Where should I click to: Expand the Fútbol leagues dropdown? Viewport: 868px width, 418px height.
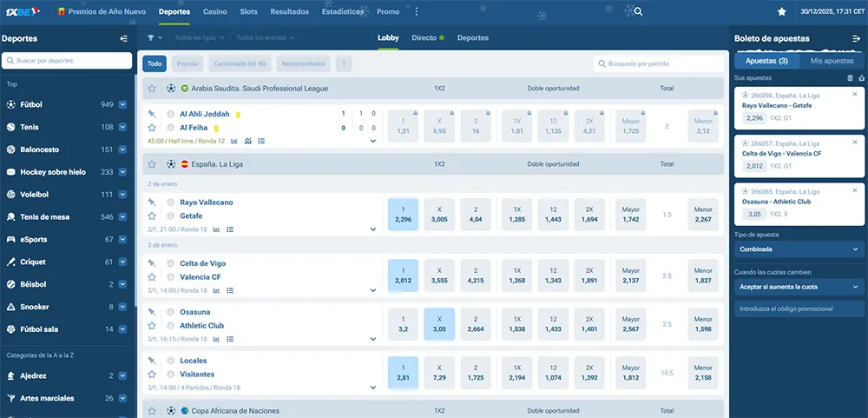coord(122,105)
